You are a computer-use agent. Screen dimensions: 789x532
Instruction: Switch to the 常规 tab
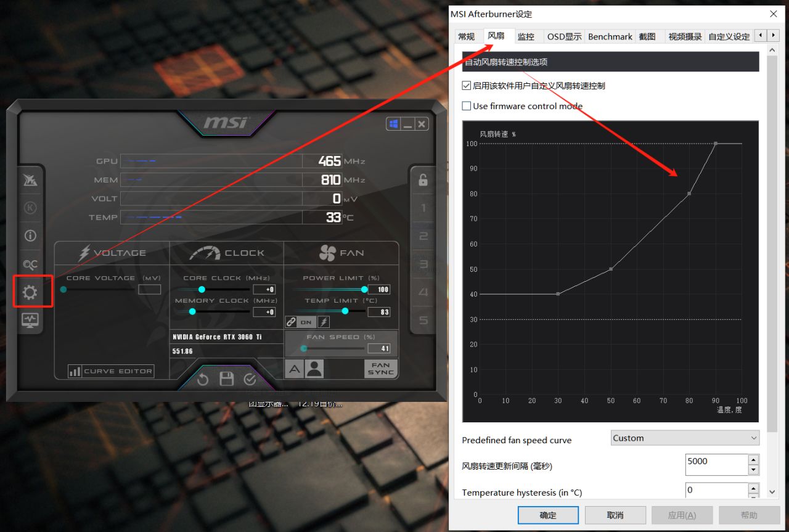(x=467, y=36)
